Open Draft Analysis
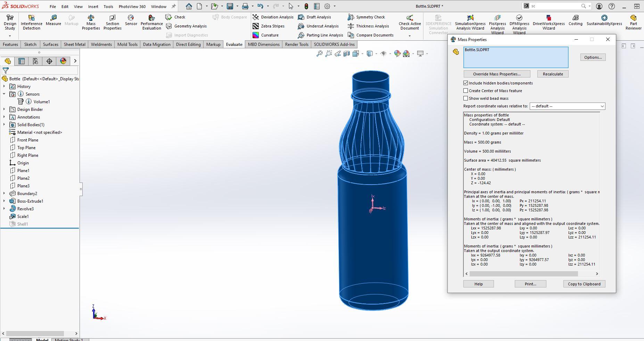 coord(315,17)
